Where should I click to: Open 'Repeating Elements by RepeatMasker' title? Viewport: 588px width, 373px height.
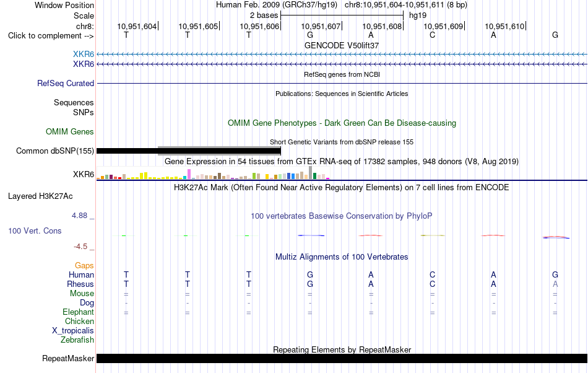(342, 349)
